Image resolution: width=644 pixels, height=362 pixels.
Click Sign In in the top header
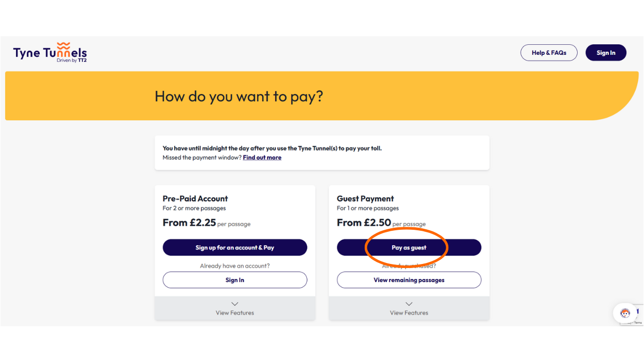[606, 53]
